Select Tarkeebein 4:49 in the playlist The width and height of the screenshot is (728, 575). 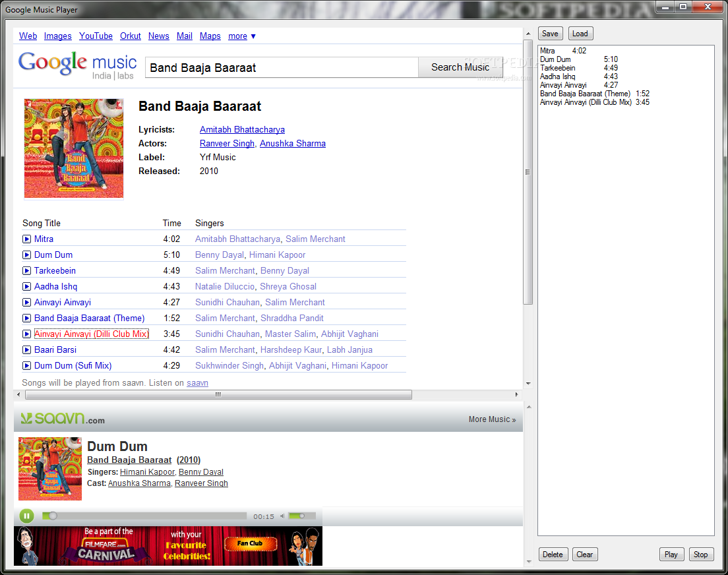pyautogui.click(x=578, y=68)
